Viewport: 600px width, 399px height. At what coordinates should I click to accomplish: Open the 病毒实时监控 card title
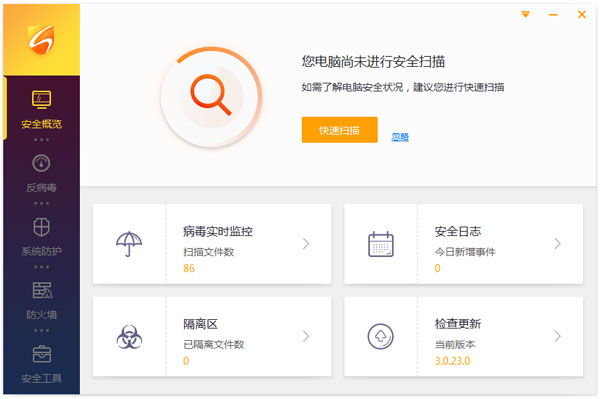pyautogui.click(x=218, y=231)
